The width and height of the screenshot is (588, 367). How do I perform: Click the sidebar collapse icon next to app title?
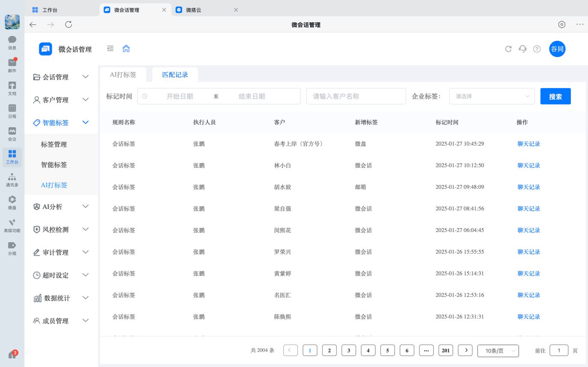click(x=110, y=49)
